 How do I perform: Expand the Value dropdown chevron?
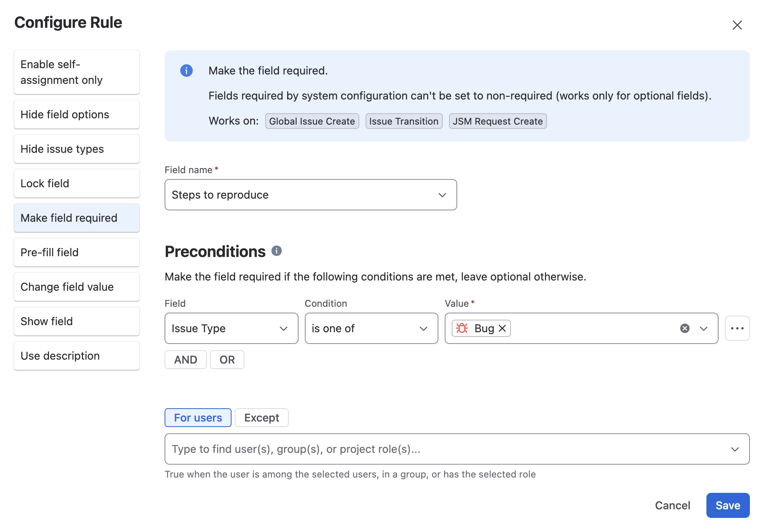click(x=704, y=328)
